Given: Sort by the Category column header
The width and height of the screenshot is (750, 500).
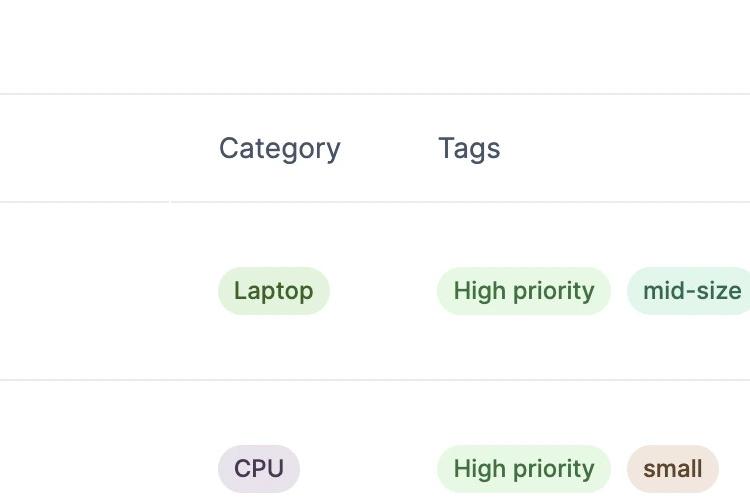Looking at the screenshot, I should pos(280,149).
